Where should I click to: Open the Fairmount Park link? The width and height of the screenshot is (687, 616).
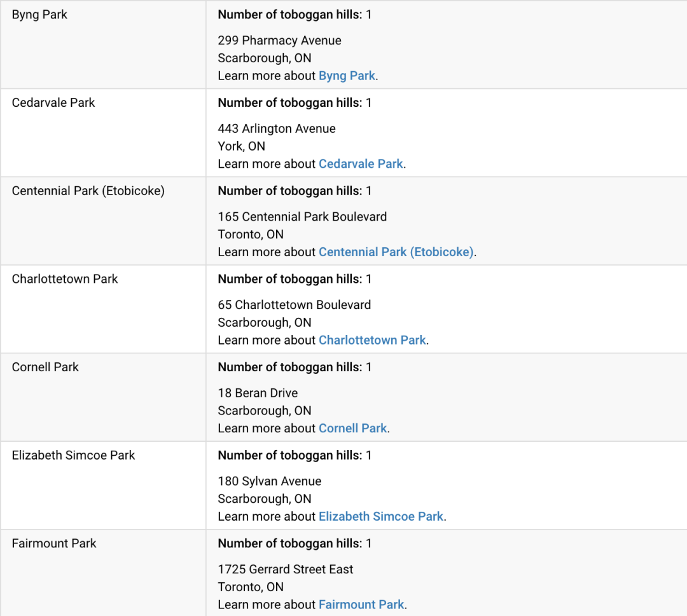[x=361, y=605]
